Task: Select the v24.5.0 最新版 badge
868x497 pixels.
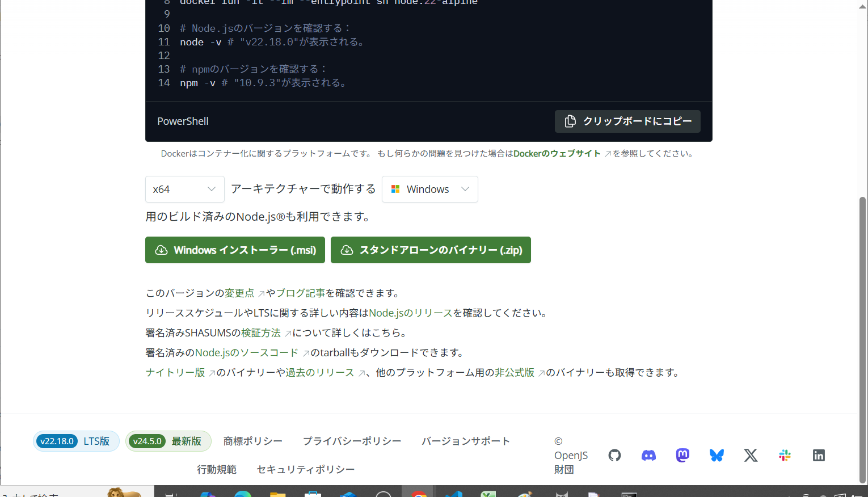Action: pyautogui.click(x=168, y=441)
